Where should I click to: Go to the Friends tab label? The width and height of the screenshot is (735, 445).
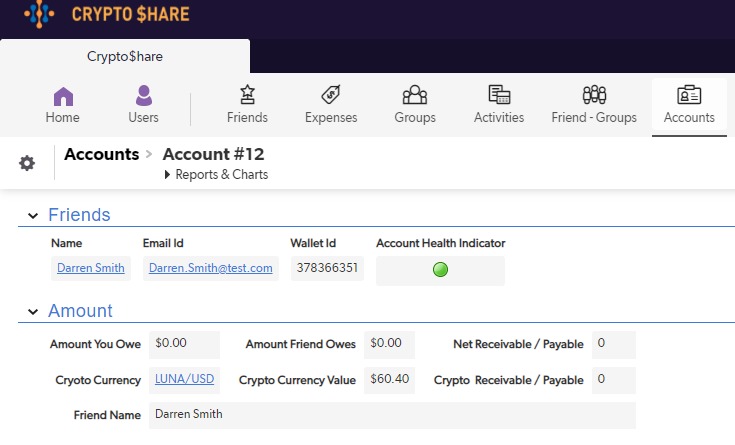[x=248, y=117]
